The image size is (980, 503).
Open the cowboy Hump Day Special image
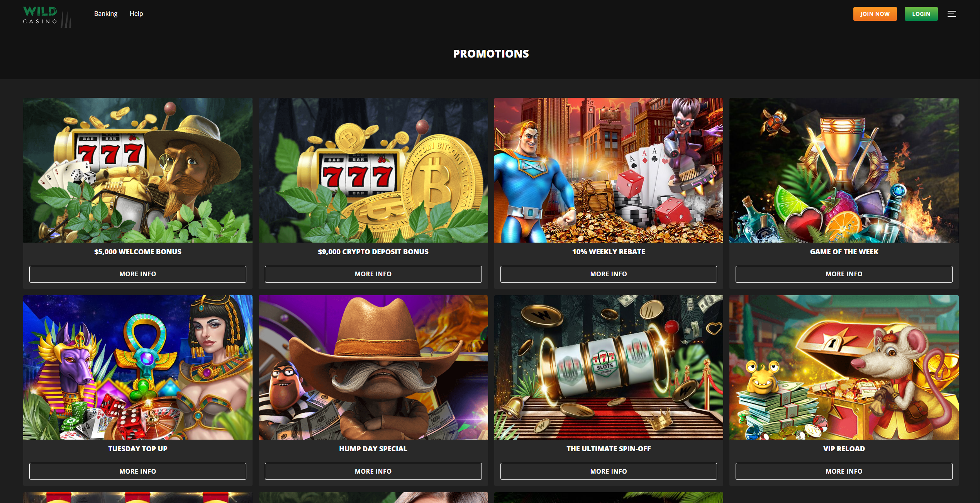(373, 367)
